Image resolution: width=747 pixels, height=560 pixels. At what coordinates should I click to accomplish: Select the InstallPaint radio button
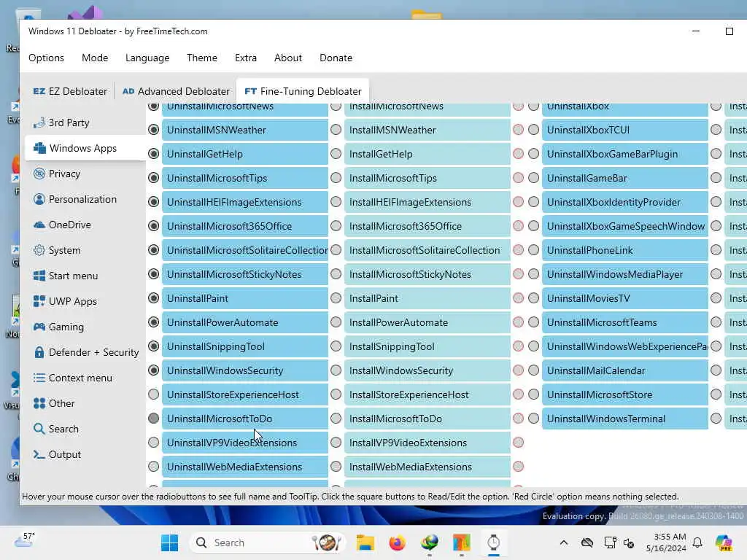coord(336,298)
